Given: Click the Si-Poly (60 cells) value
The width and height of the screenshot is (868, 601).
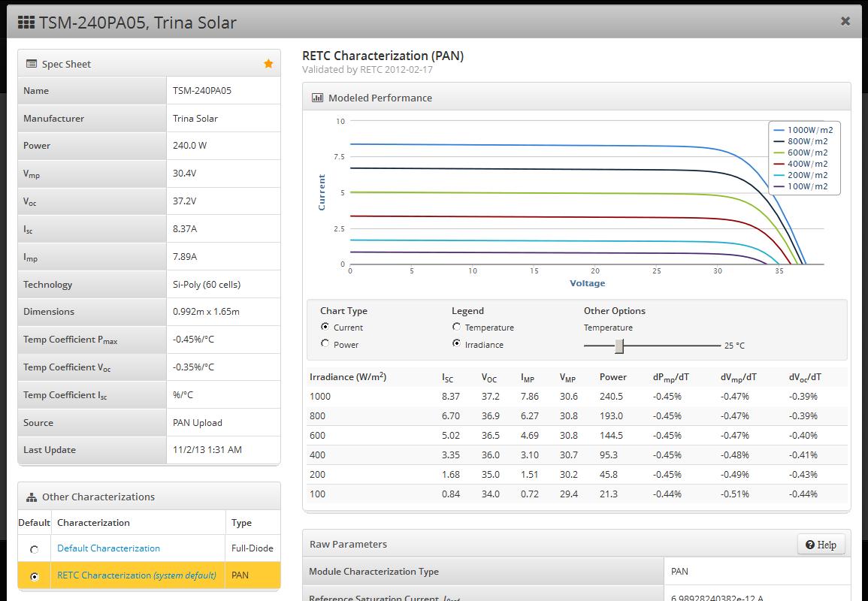Looking at the screenshot, I should click(x=207, y=285).
